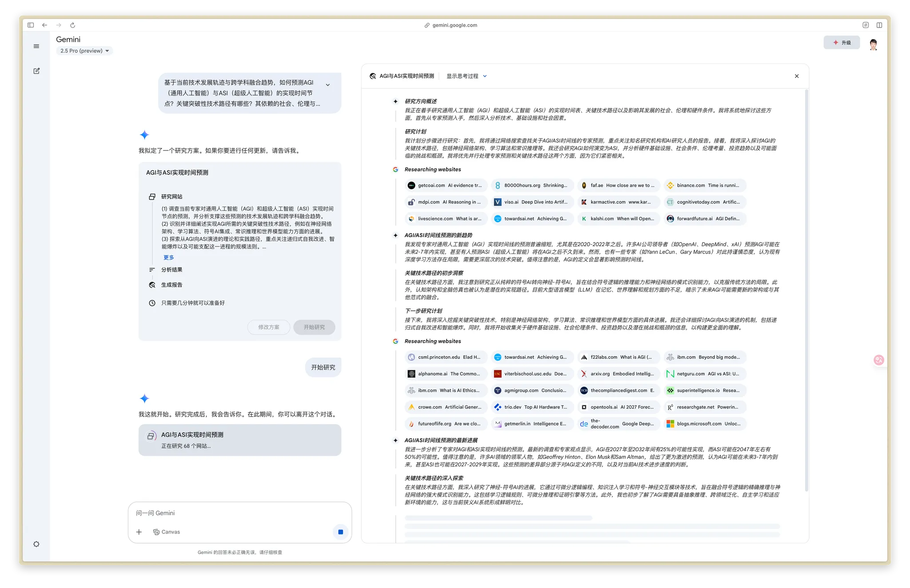Open settings gear in the sidebar
Viewport: 910px width, 588px height.
36,544
